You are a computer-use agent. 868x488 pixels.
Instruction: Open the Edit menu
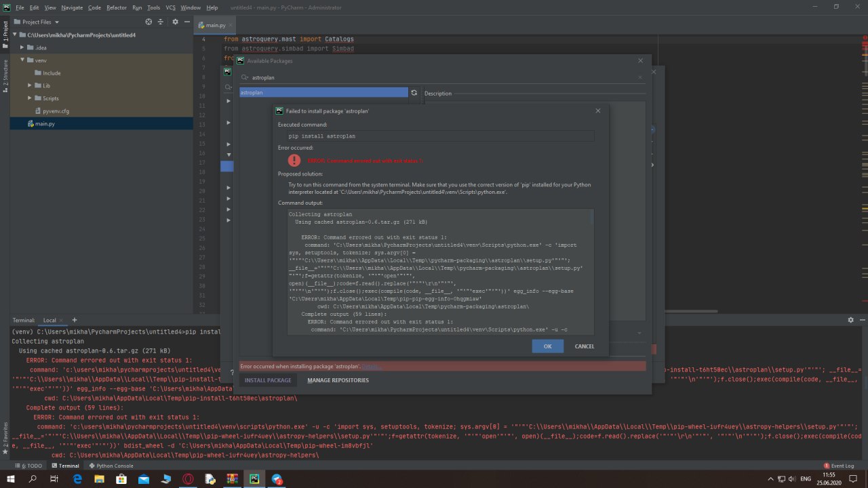click(35, 7)
